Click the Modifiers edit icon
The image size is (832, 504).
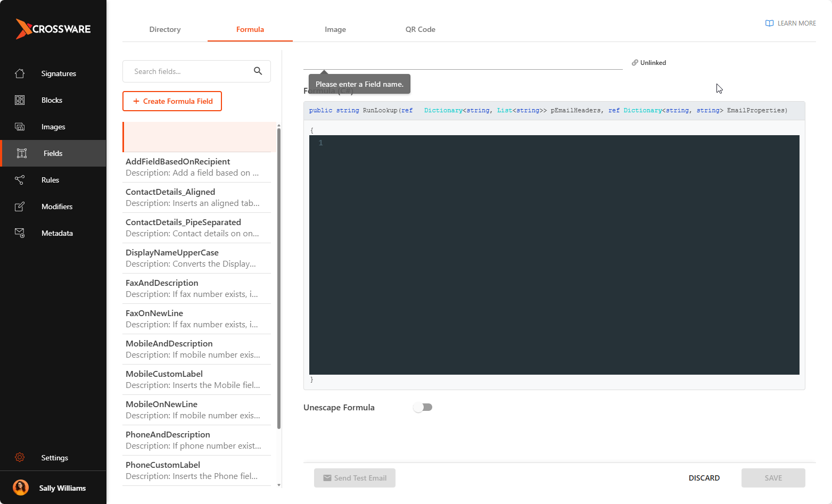20,206
